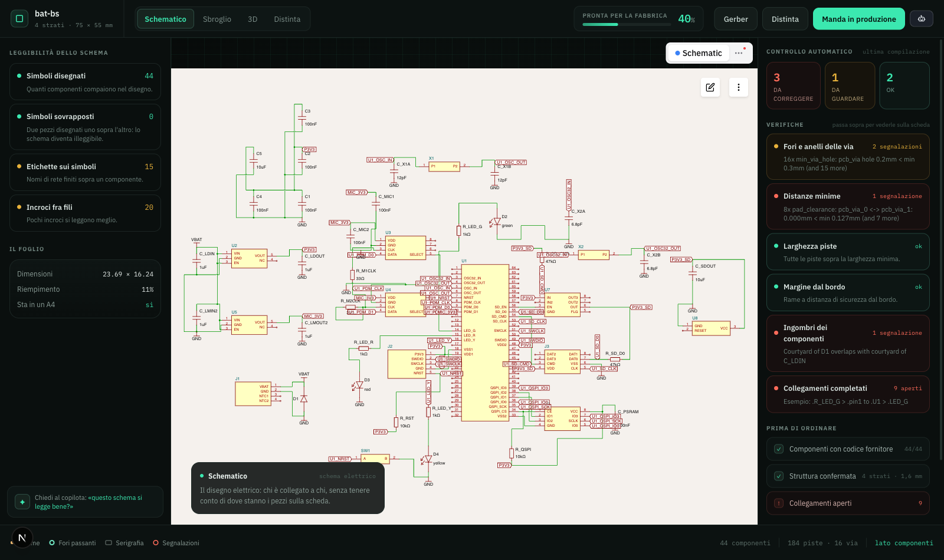Click the edit pencil icon on schematic
This screenshot has width=944, height=560.
pos(710,87)
